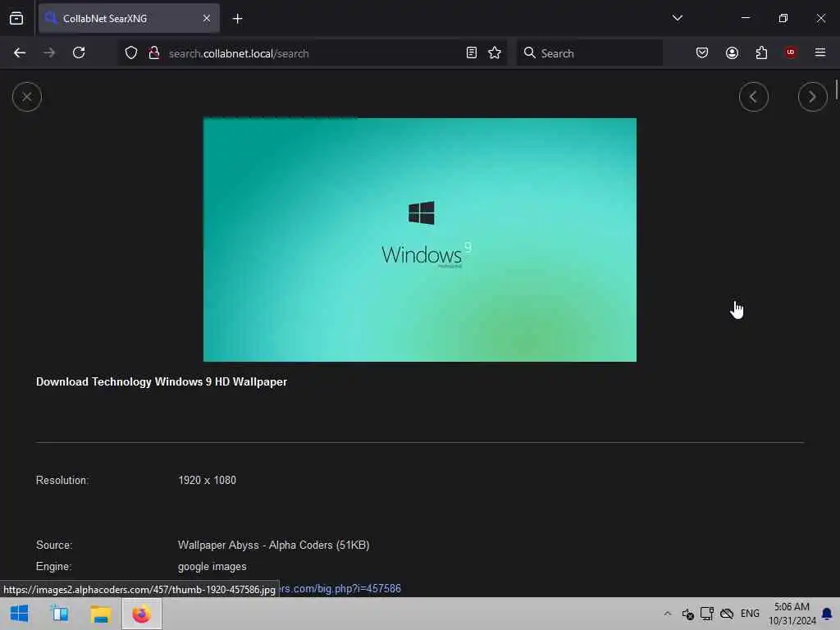Open the Firefox View icon
The width and height of the screenshot is (840, 630).
tap(16, 19)
